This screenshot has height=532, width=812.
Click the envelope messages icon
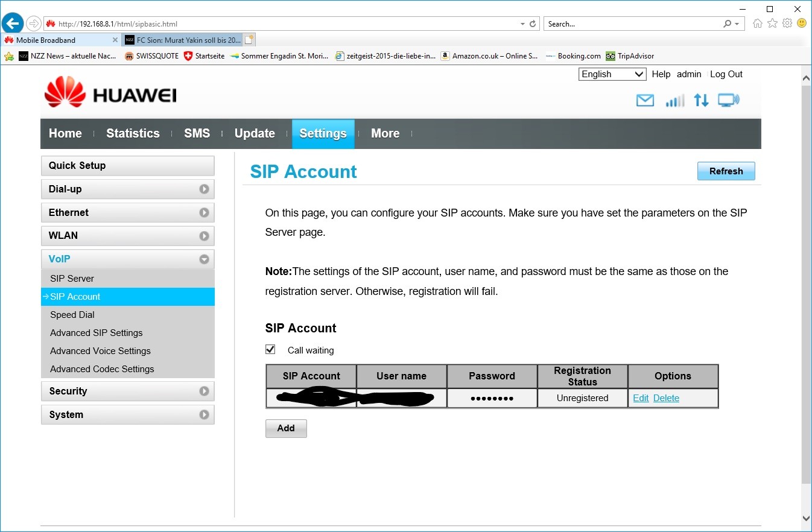645,101
